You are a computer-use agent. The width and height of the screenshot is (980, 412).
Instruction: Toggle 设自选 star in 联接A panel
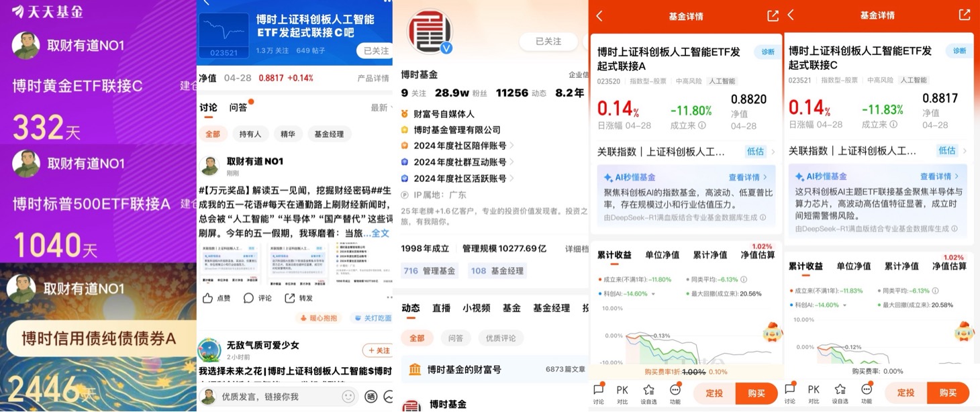[x=648, y=394]
